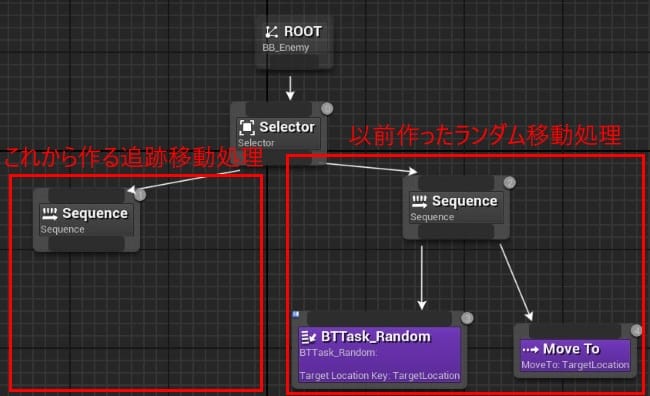Click the empty left Sequence node's arrow icon
Screen dimensions: 650x396
(50, 214)
